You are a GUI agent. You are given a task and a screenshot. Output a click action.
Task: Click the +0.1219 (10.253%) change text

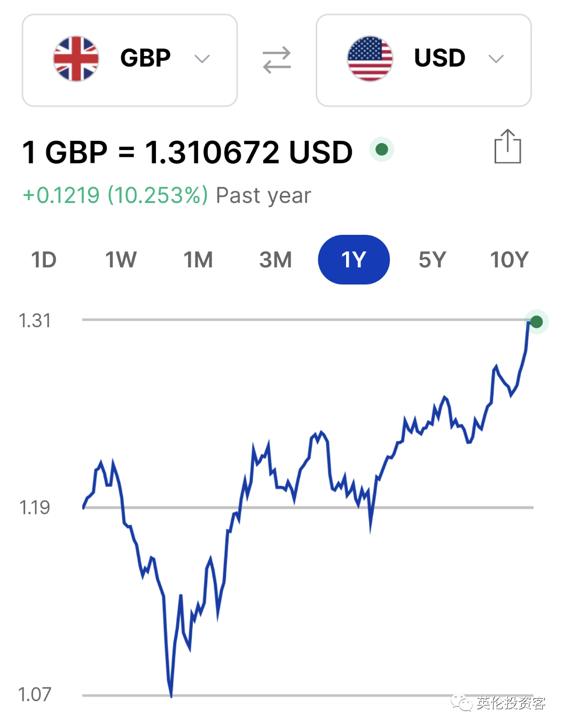(x=115, y=195)
